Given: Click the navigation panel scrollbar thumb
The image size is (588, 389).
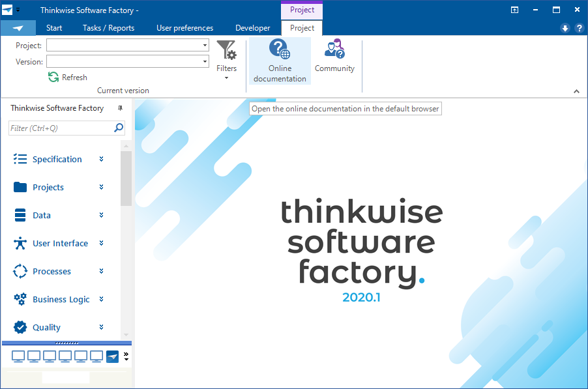Looking at the screenshot, I should pyautogui.click(x=126, y=179).
